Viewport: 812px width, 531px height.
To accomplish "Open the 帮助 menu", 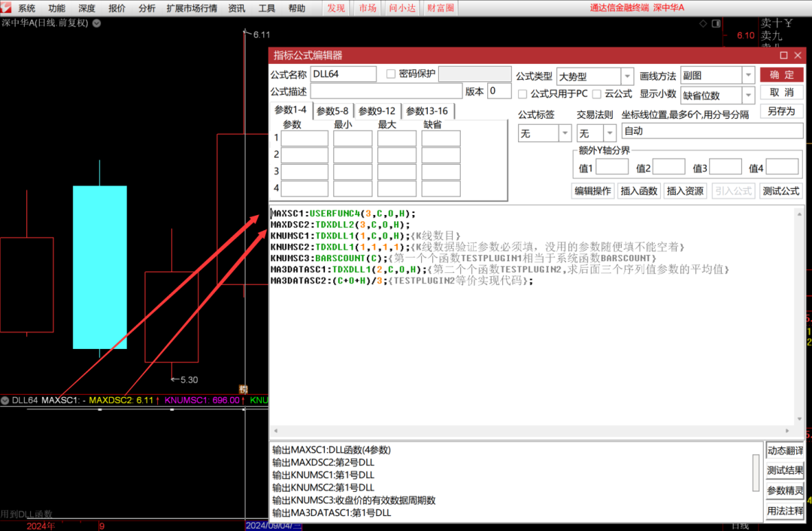I will pos(297,8).
